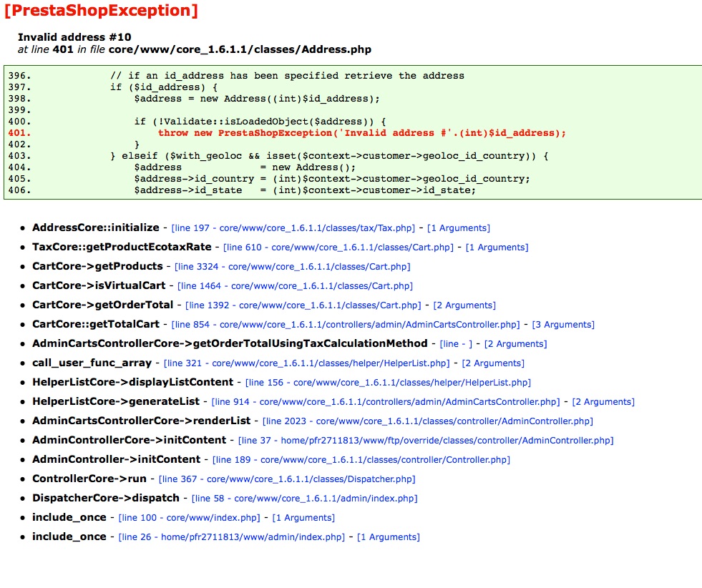Show arguments for TaxCore::getProductEcotaxRate
The width and height of the screenshot is (702, 588).
(497, 247)
